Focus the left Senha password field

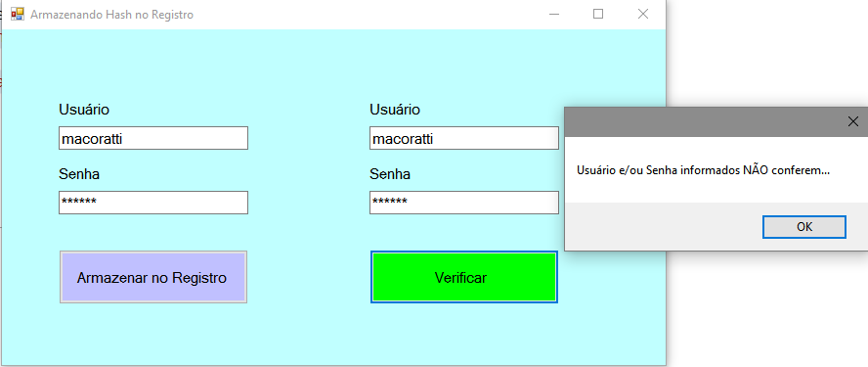click(153, 203)
